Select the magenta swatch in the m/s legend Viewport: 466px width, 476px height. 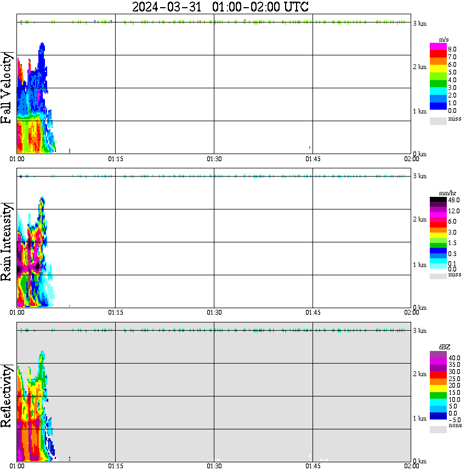(x=438, y=47)
